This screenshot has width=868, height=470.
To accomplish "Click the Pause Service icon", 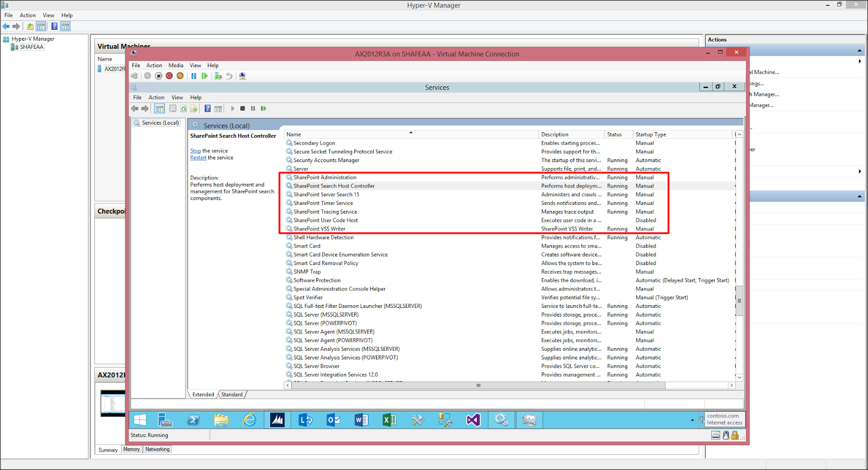I will click(x=253, y=108).
